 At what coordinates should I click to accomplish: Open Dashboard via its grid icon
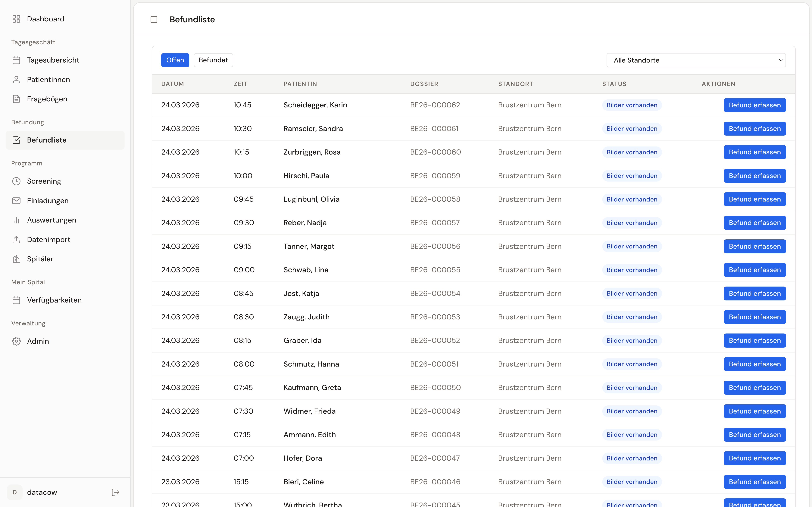[x=16, y=19]
